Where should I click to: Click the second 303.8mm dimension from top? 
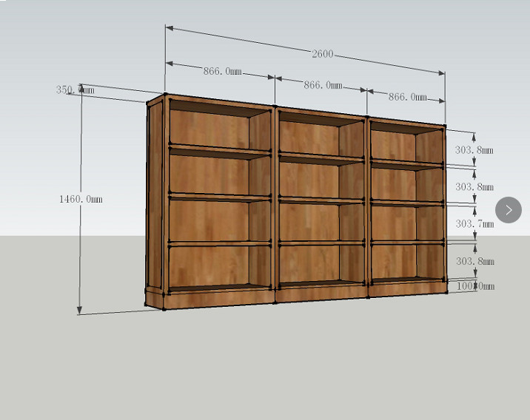(x=474, y=187)
